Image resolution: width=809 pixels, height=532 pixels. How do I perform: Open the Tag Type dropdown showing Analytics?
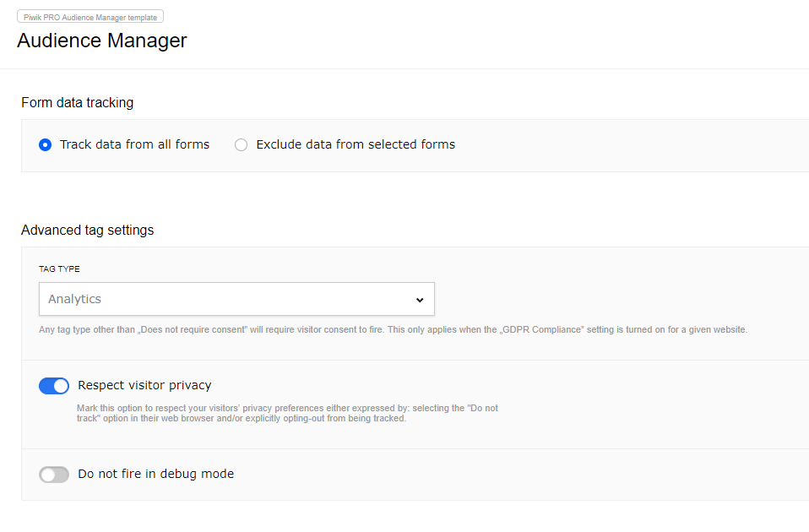[x=236, y=299]
